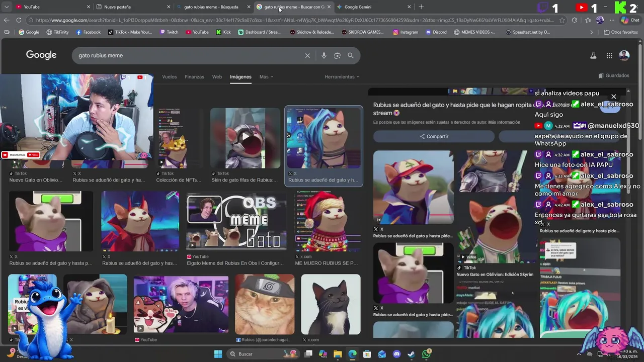Open the Naruto headband cat thumbnail

265,304
